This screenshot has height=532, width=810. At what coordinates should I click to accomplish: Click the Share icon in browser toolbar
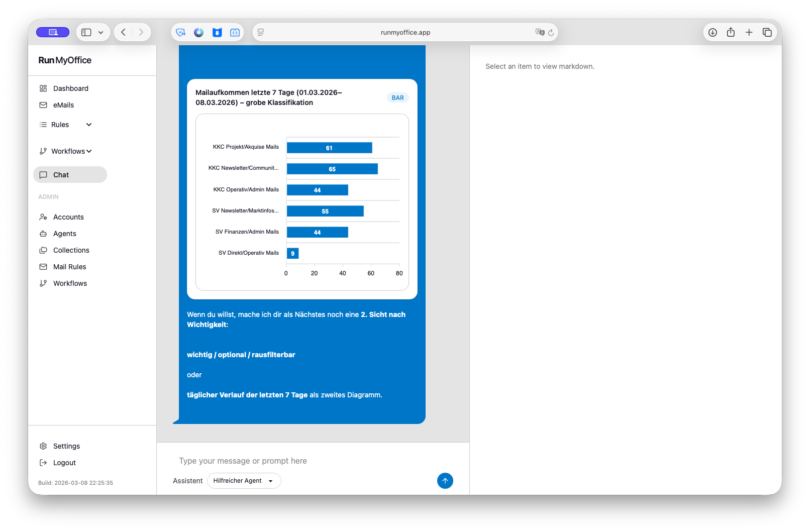click(731, 33)
